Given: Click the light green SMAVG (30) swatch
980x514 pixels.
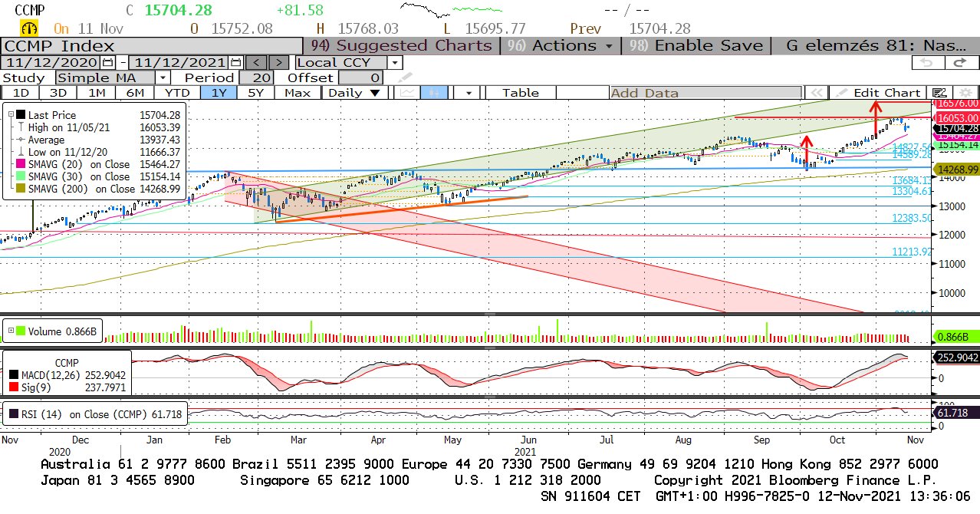Looking at the screenshot, I should (21, 176).
